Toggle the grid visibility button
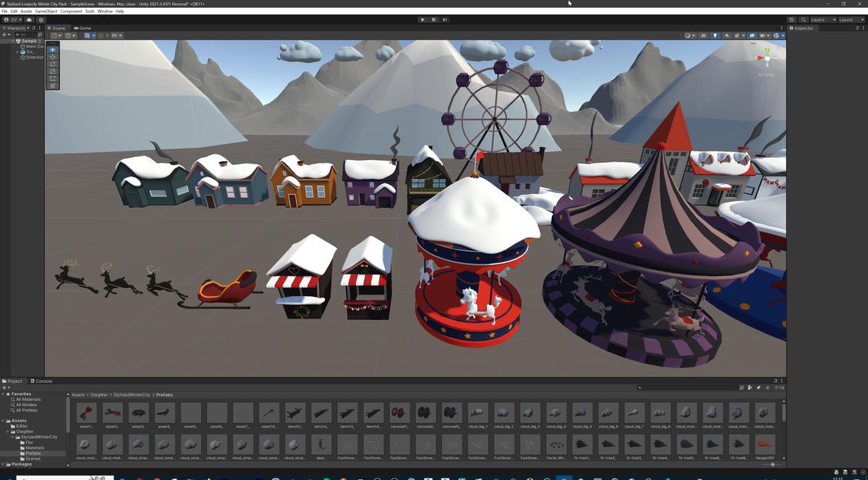Image resolution: width=868 pixels, height=480 pixels. [x=89, y=35]
